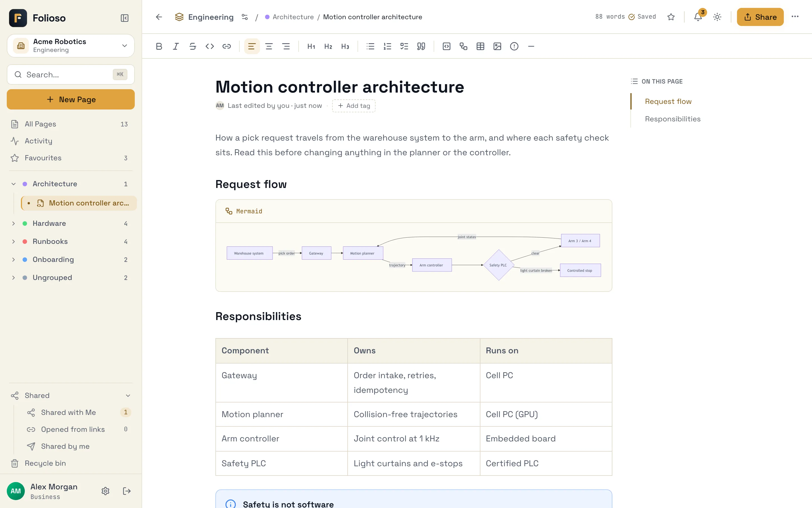Focus the Search field

(x=71, y=75)
